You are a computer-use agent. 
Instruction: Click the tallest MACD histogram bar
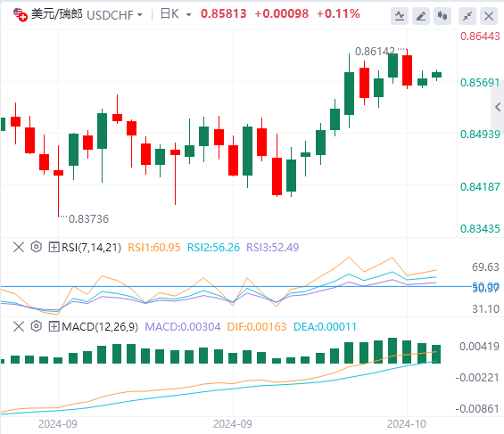(392, 350)
